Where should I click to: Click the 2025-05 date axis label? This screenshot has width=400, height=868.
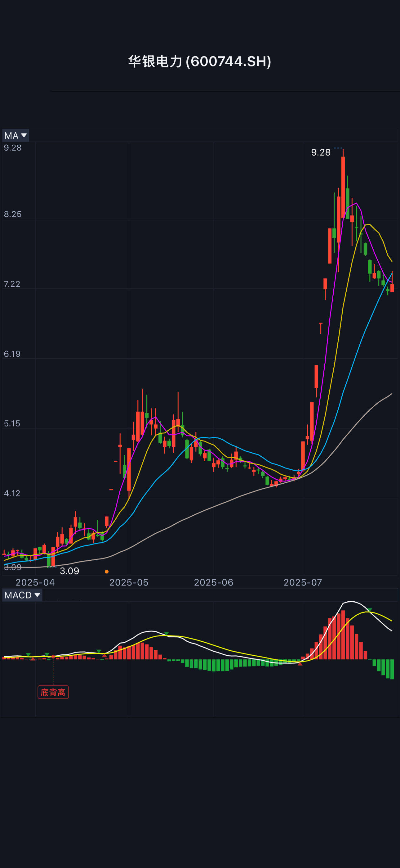[129, 582]
